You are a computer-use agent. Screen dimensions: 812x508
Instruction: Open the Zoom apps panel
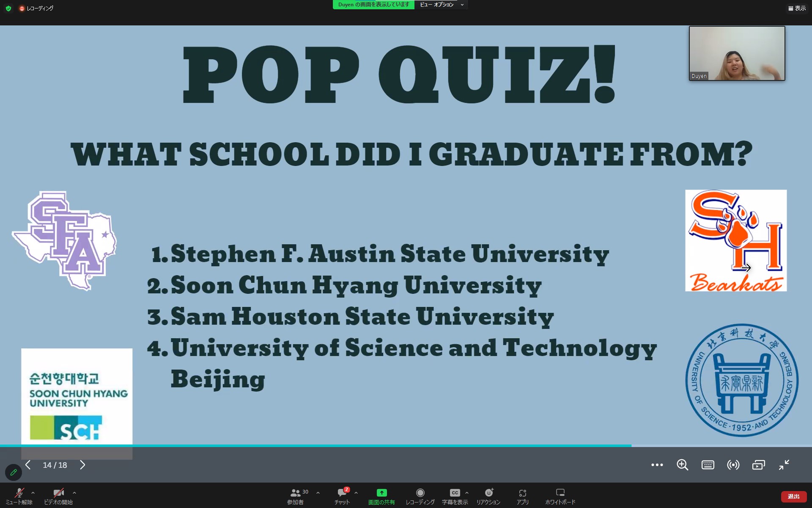(x=523, y=496)
